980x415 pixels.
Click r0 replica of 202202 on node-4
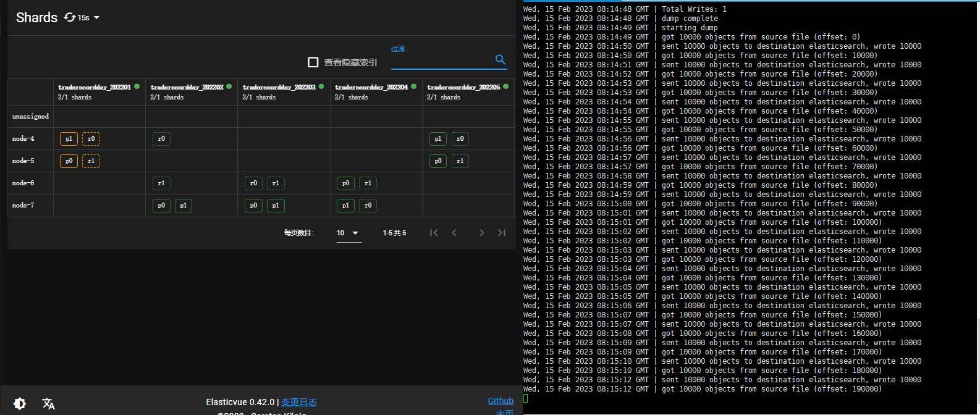tap(161, 139)
